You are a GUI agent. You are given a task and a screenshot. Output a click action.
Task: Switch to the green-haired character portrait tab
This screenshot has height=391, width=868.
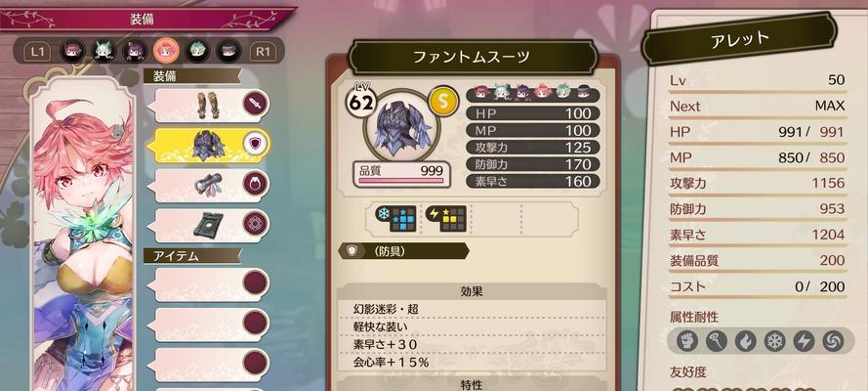click(x=197, y=52)
